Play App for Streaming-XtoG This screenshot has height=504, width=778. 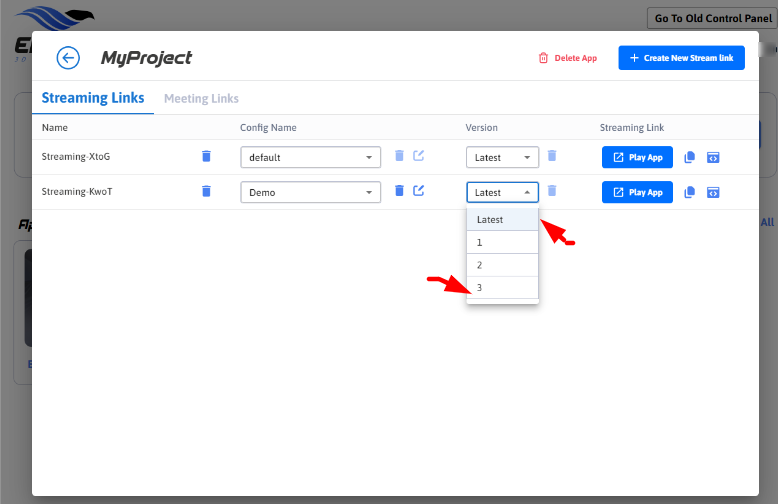tap(637, 157)
